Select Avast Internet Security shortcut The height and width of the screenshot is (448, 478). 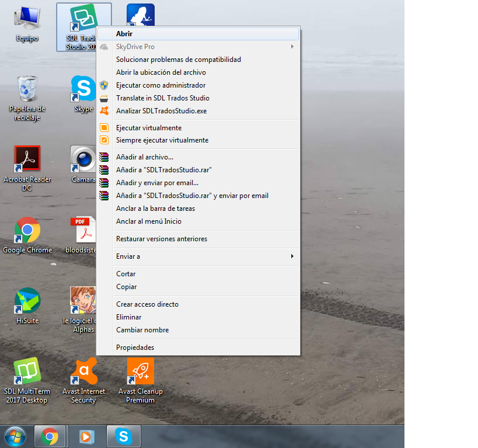[x=83, y=381]
